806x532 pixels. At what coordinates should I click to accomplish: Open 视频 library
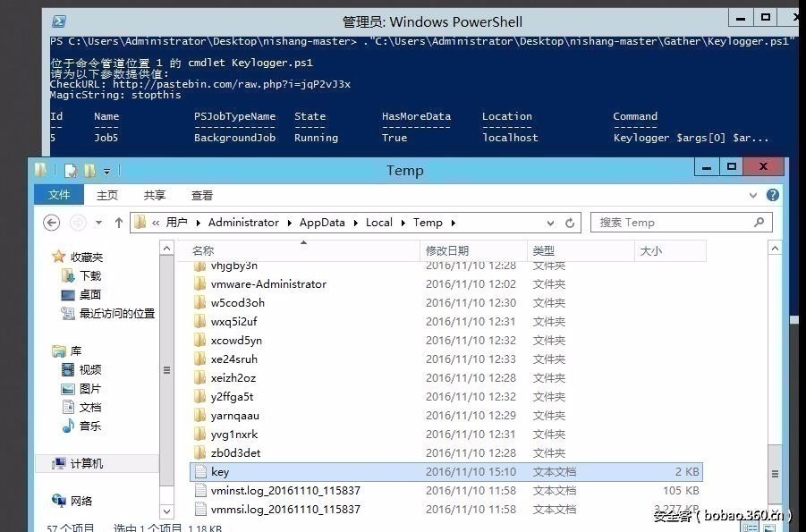[90, 369]
